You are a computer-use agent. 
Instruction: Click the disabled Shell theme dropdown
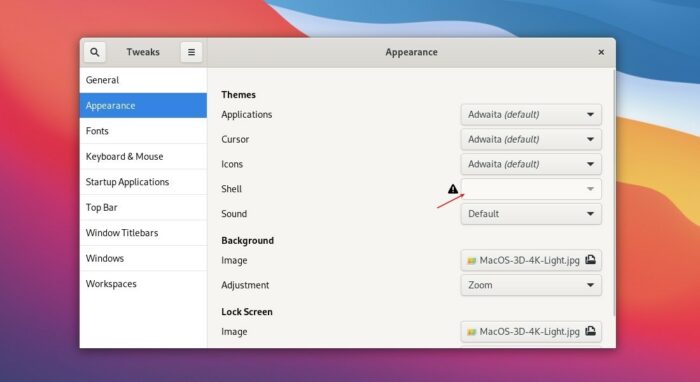pos(531,189)
